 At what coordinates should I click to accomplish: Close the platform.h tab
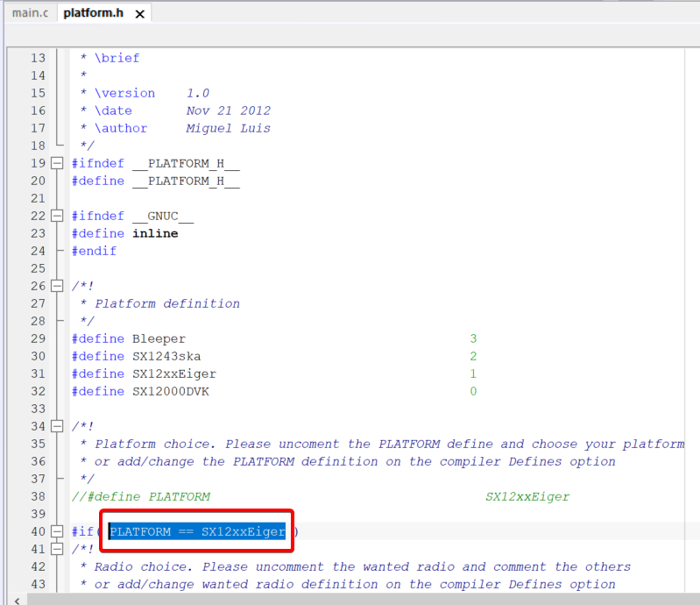click(x=139, y=14)
